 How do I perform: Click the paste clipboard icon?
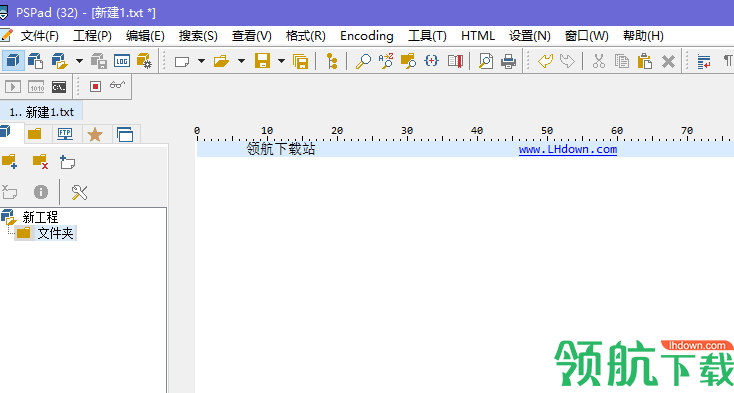tap(645, 61)
